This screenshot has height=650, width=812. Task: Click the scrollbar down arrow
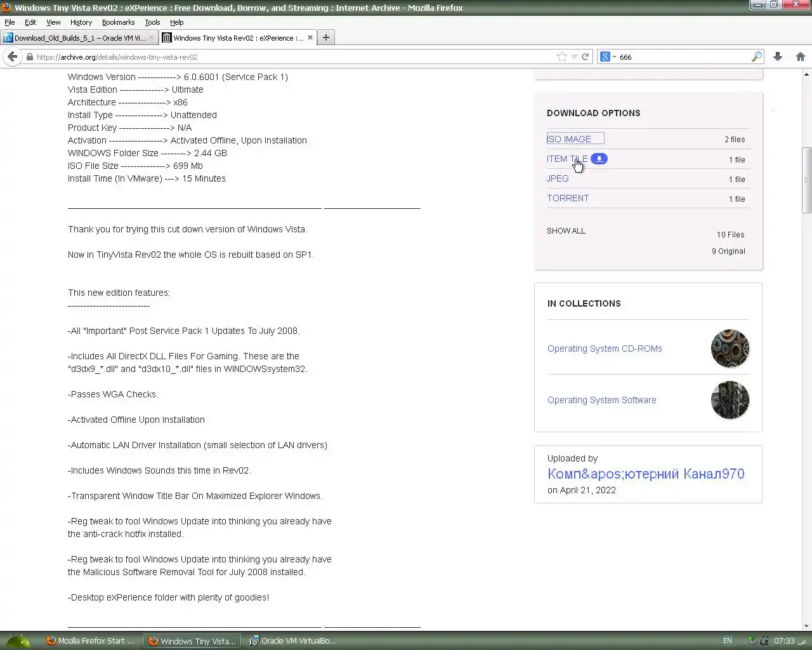(807, 626)
